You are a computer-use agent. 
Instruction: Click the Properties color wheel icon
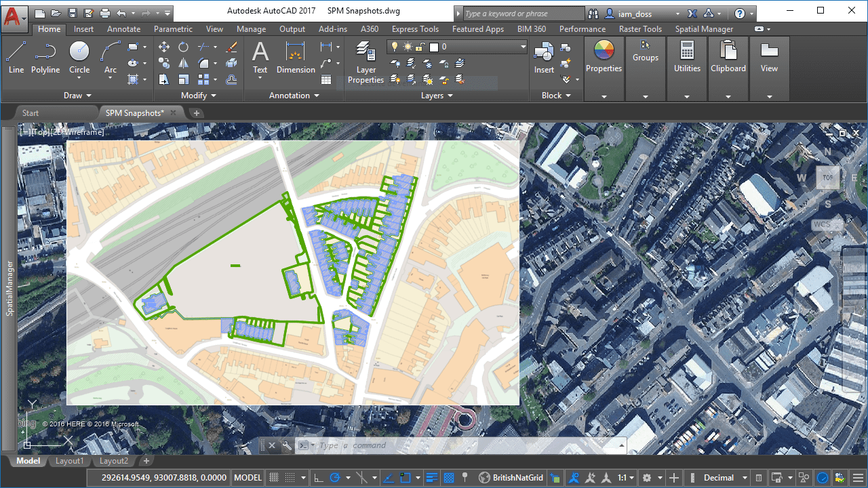click(x=604, y=51)
